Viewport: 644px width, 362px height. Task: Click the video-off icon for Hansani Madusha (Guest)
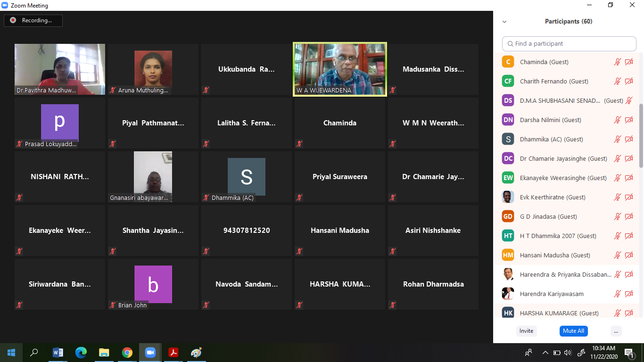click(629, 255)
